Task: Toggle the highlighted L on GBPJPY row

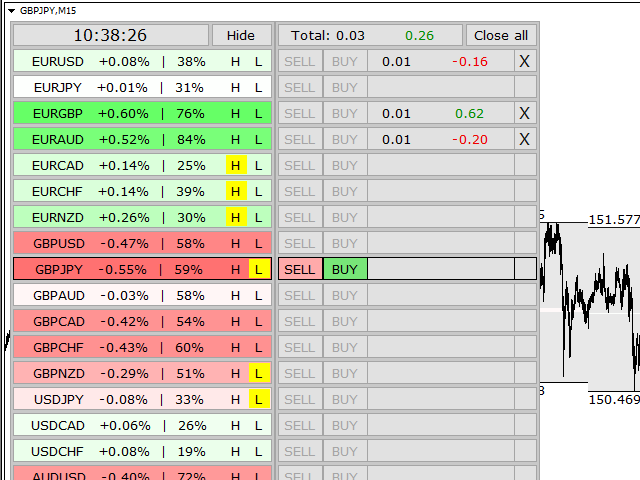Action: (x=258, y=269)
